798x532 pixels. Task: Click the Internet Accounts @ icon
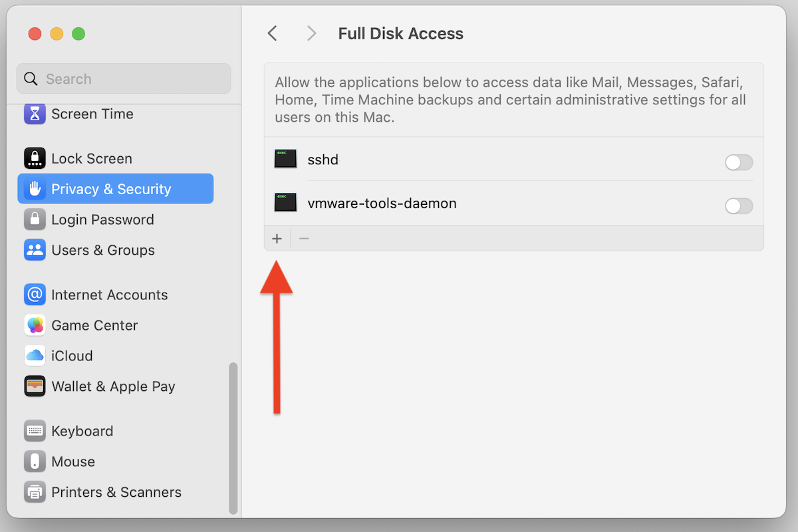tap(35, 295)
